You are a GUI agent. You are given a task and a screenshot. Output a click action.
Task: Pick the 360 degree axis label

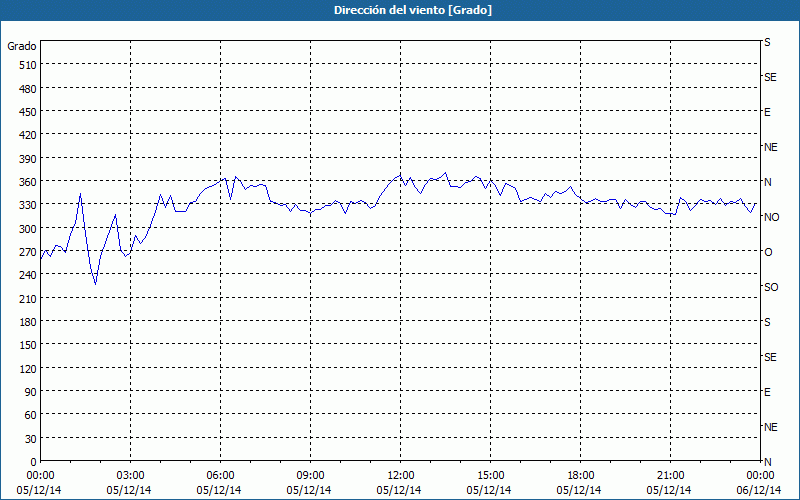(29, 182)
